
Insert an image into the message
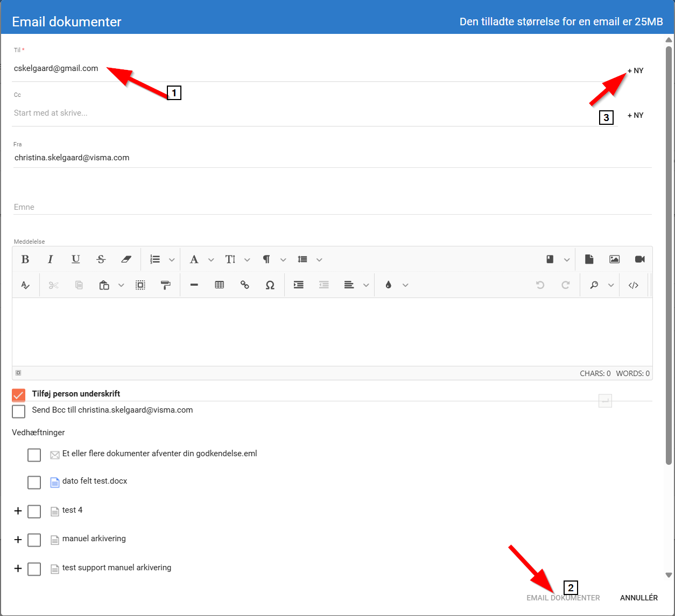(615, 259)
